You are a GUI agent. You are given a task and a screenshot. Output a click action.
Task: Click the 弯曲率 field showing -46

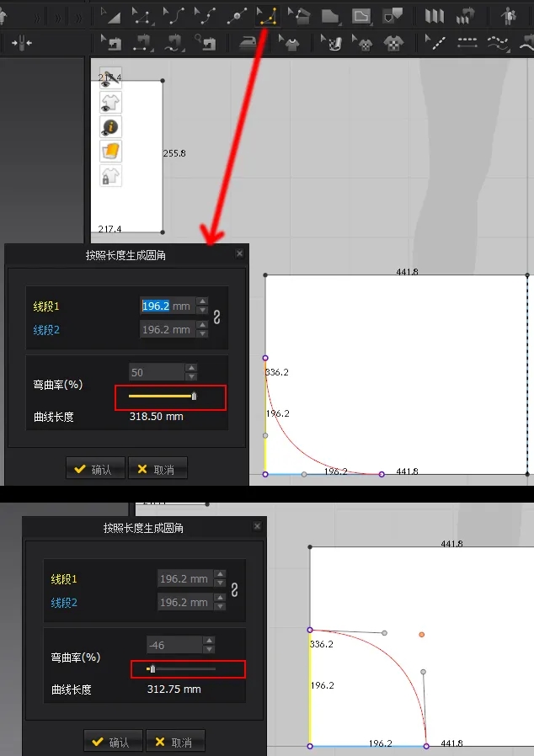(174, 645)
